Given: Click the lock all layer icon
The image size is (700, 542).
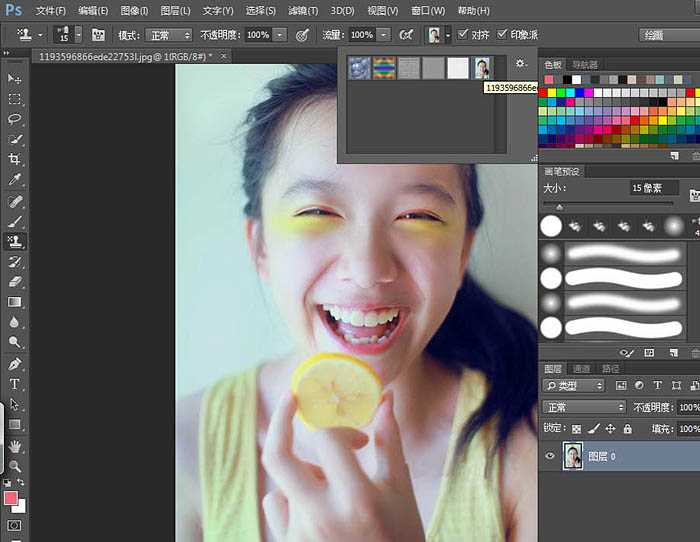Looking at the screenshot, I should 627,429.
